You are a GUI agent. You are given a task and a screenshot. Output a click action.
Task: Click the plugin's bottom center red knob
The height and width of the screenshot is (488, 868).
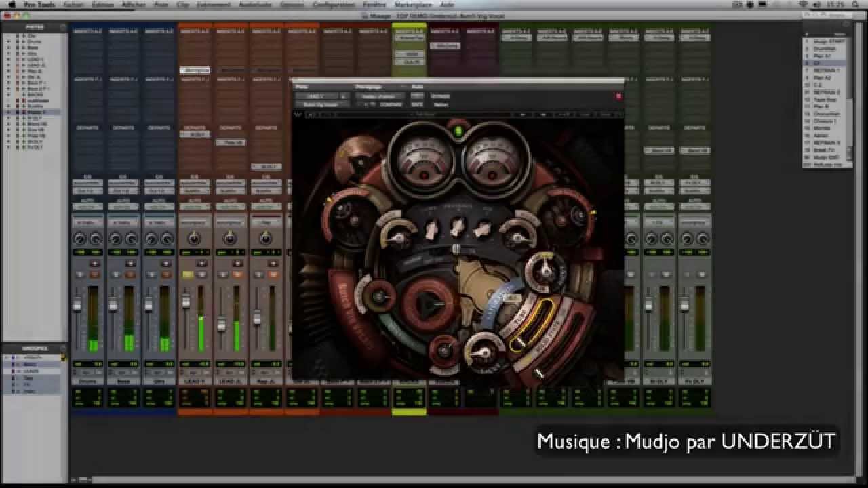point(443,350)
